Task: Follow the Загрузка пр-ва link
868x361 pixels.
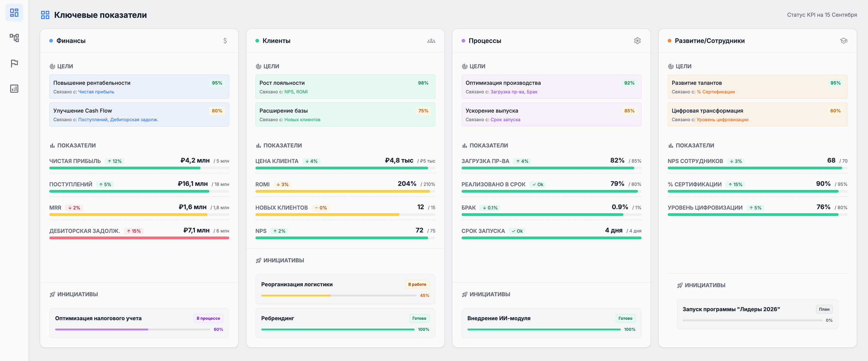Action: (507, 92)
